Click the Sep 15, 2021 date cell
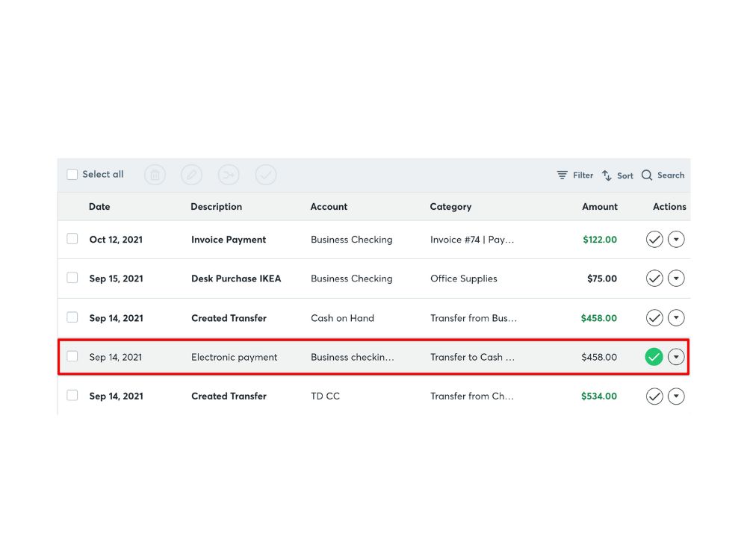The width and height of the screenshot is (747, 560). 117,279
